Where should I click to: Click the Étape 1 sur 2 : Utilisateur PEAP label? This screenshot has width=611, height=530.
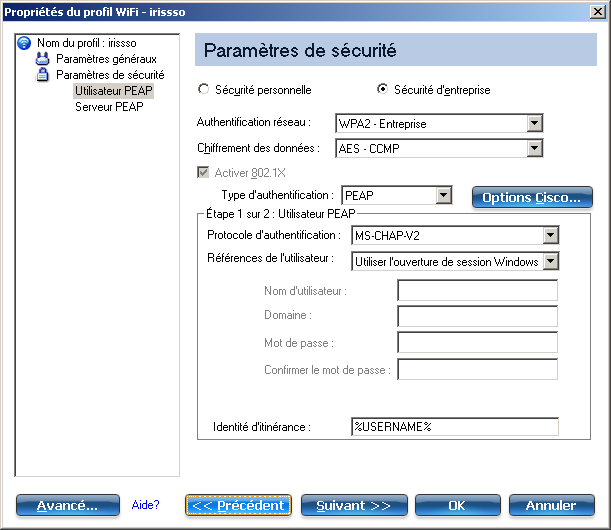tap(281, 214)
